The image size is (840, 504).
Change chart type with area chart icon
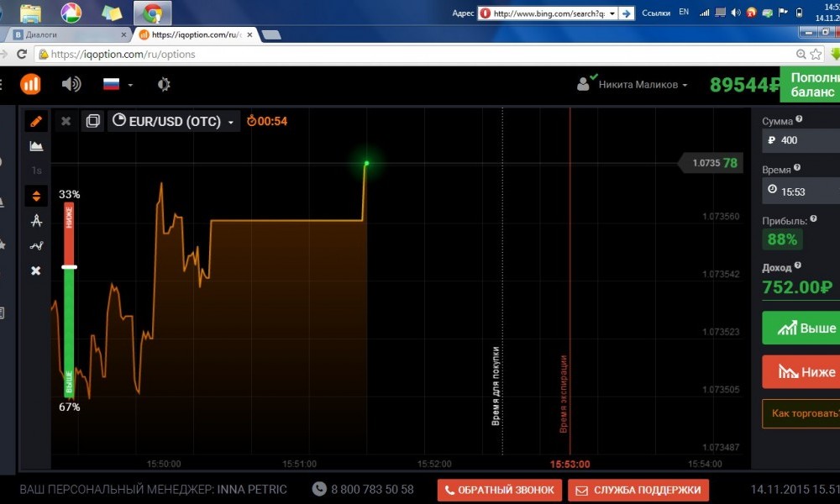pos(36,146)
